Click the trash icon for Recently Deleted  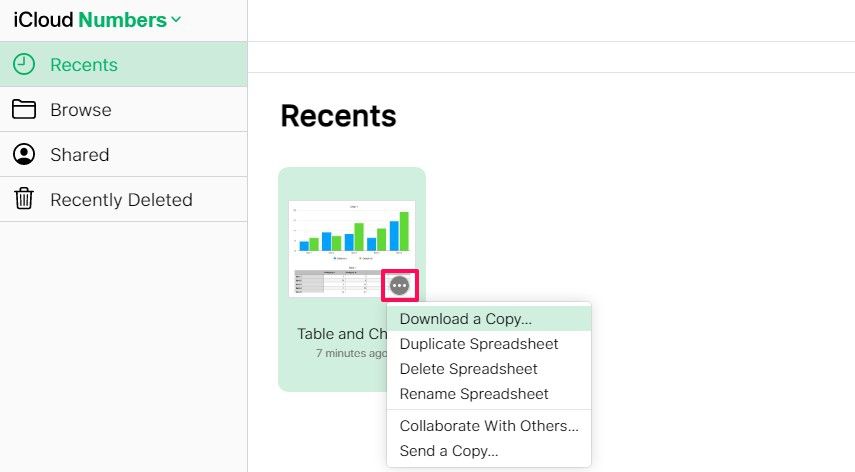click(24, 199)
